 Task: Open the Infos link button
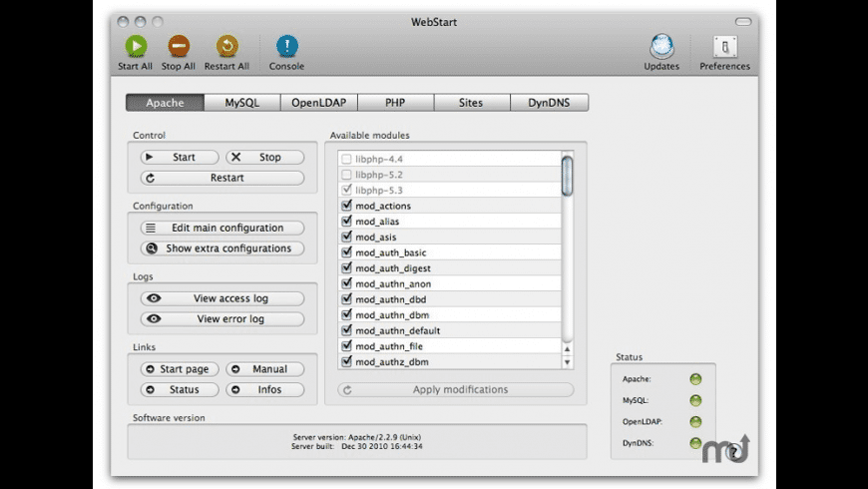click(x=265, y=389)
